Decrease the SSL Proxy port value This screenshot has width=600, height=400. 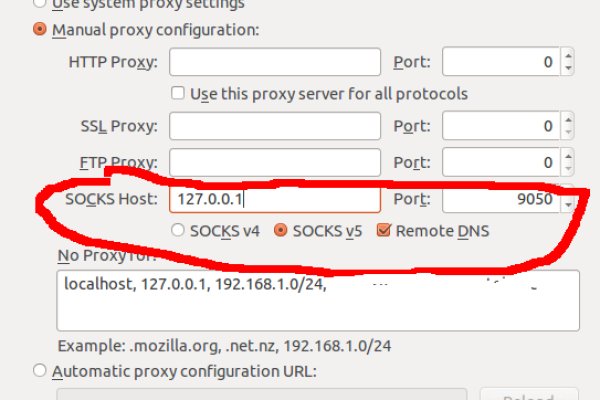pos(568,133)
